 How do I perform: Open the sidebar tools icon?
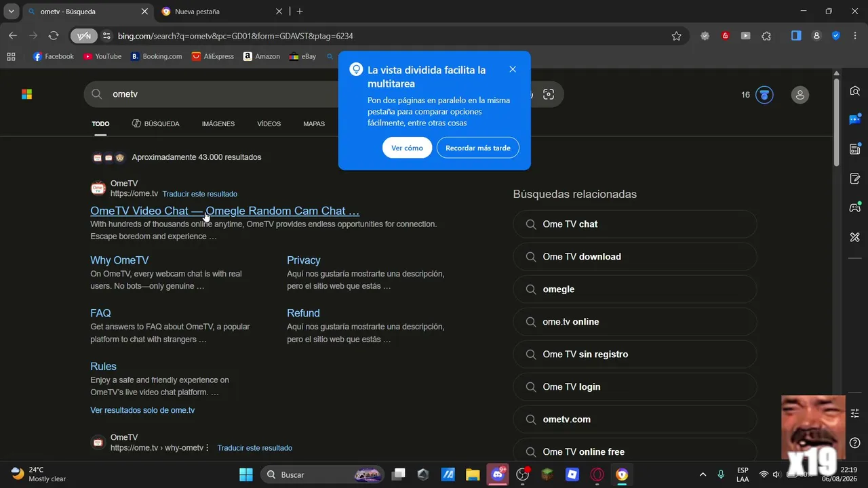[854, 237]
